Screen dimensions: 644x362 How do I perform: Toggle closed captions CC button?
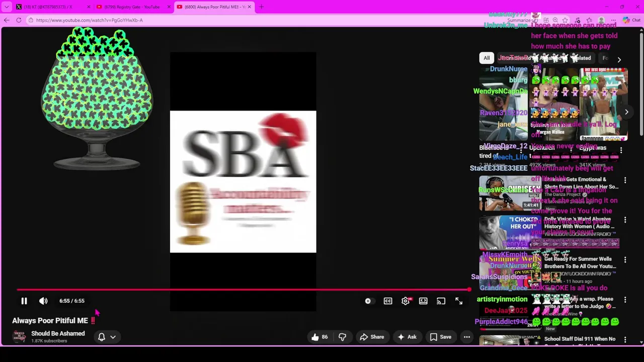click(x=388, y=301)
